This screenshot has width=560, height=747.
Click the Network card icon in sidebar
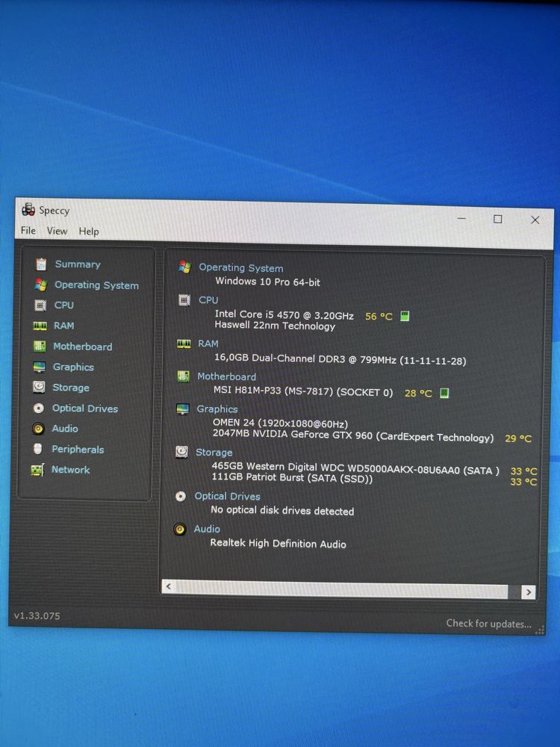point(37,470)
